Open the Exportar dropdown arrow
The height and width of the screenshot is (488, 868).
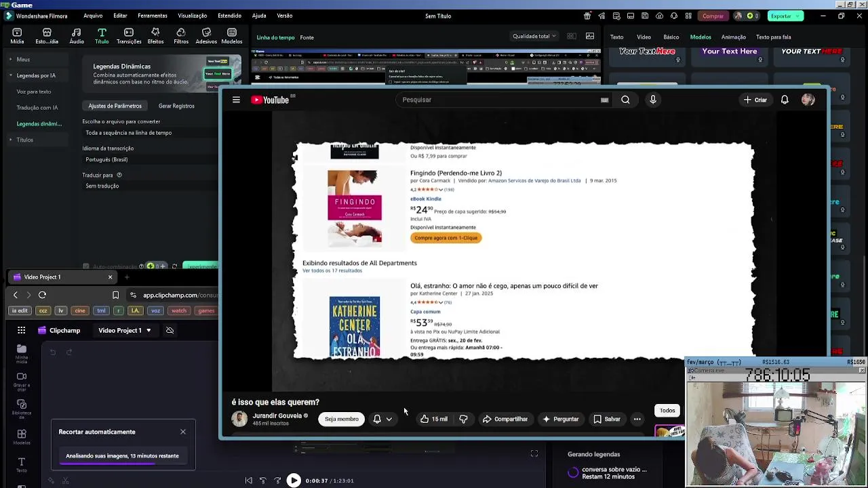click(799, 16)
